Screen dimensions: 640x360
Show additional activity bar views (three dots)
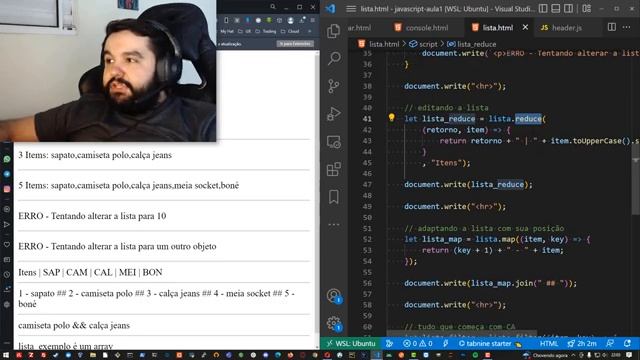(333, 224)
